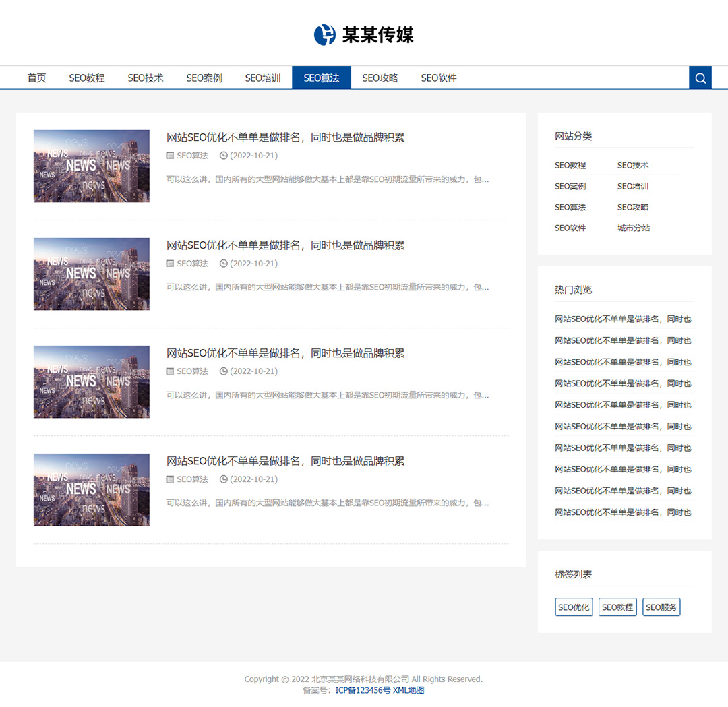Open first item in 热门浏览 list

click(x=623, y=319)
